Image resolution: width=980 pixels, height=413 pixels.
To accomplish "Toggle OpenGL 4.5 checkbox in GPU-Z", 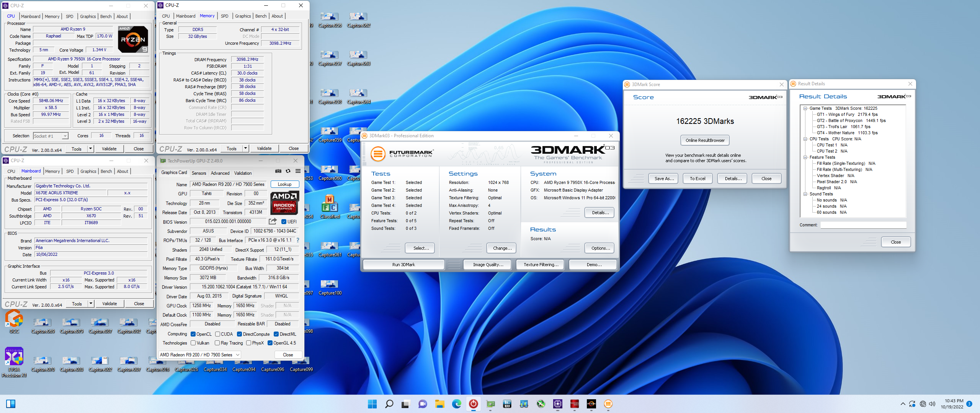I will (x=270, y=343).
